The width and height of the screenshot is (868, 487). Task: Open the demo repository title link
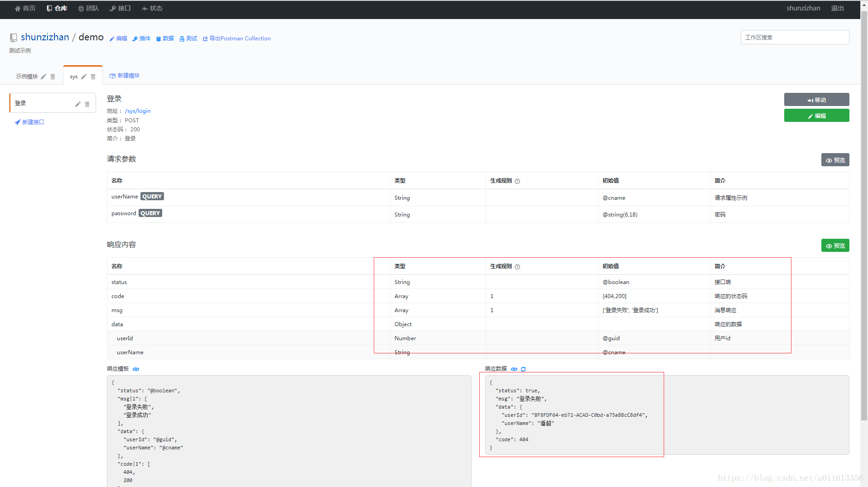click(91, 37)
